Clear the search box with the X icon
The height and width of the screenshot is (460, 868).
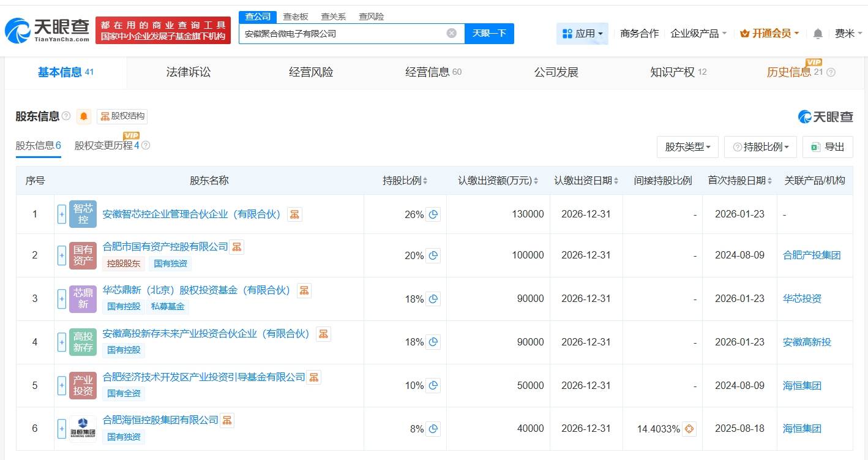click(x=451, y=33)
